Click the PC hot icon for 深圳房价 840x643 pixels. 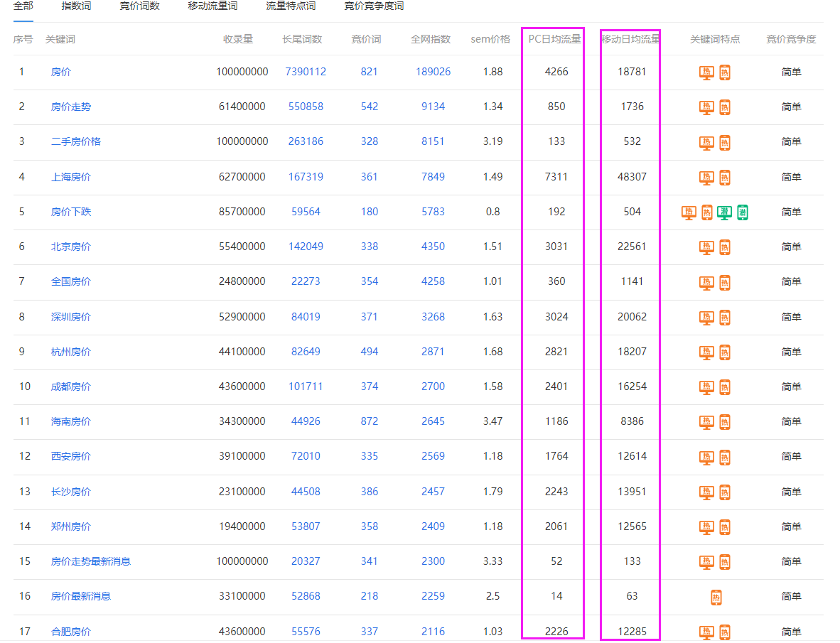click(x=706, y=318)
